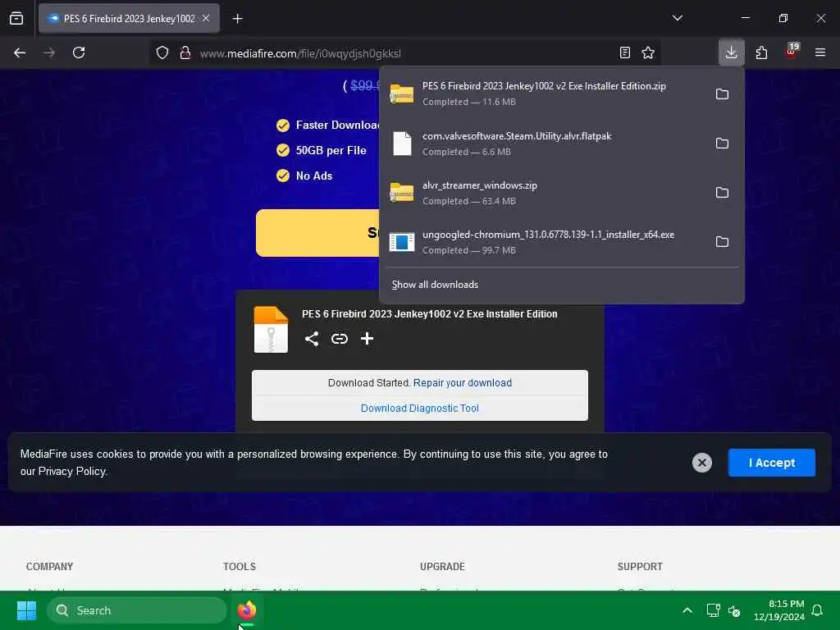Open the Windows Start menu
Viewport: 840px width, 630px height.
[x=26, y=610]
